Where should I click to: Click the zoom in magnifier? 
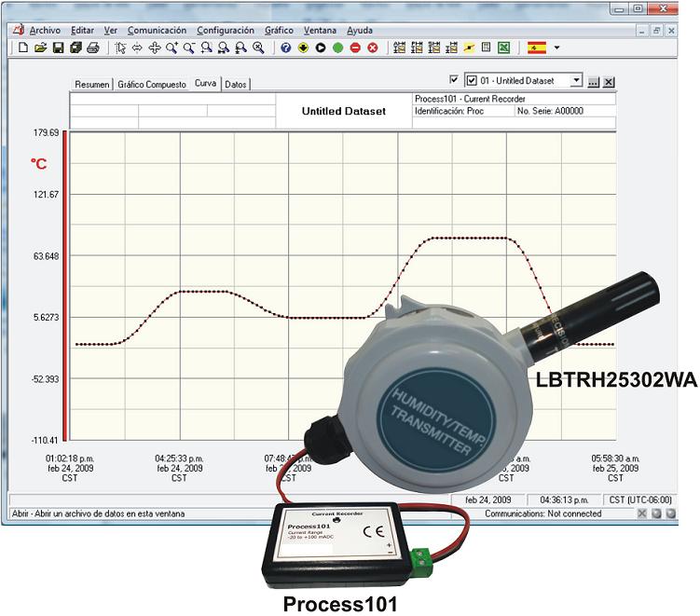pyautogui.click(x=172, y=48)
